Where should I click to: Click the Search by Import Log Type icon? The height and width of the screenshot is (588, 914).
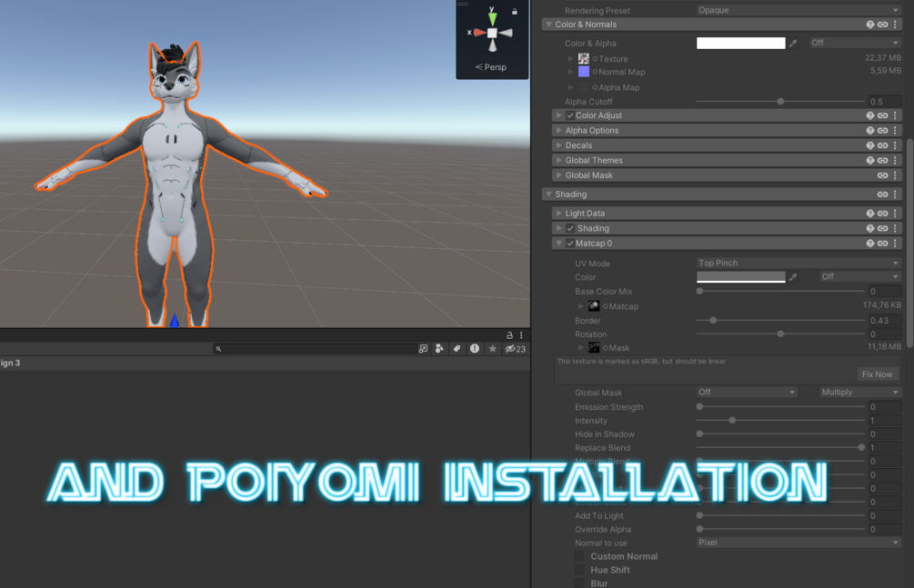coord(475,348)
